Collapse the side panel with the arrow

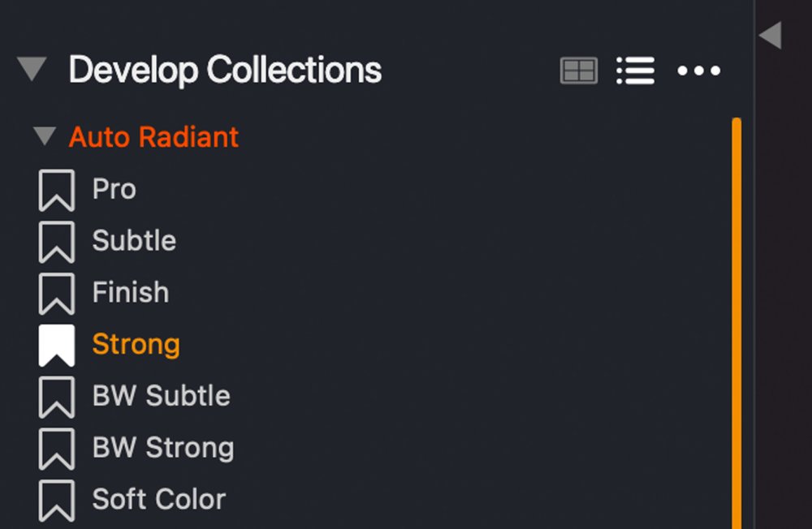coord(770,35)
